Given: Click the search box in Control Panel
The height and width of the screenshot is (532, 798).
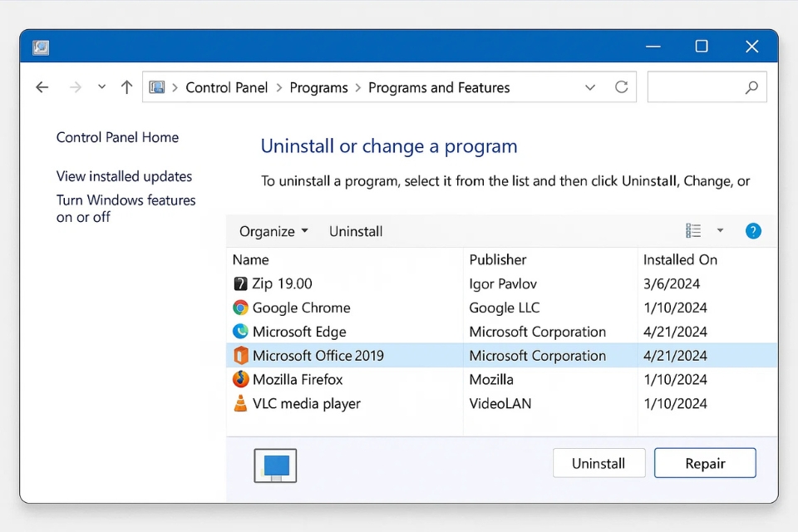Looking at the screenshot, I should click(698, 87).
